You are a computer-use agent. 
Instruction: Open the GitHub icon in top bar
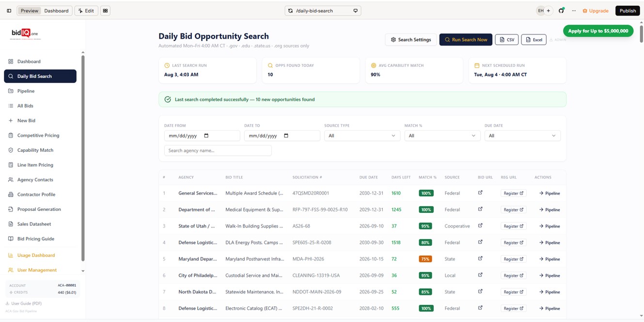click(561, 11)
